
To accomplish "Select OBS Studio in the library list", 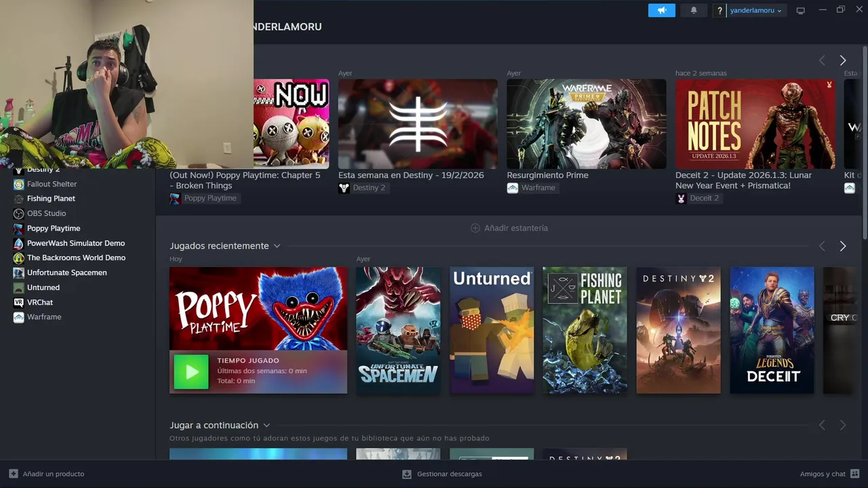I will pos(46,213).
